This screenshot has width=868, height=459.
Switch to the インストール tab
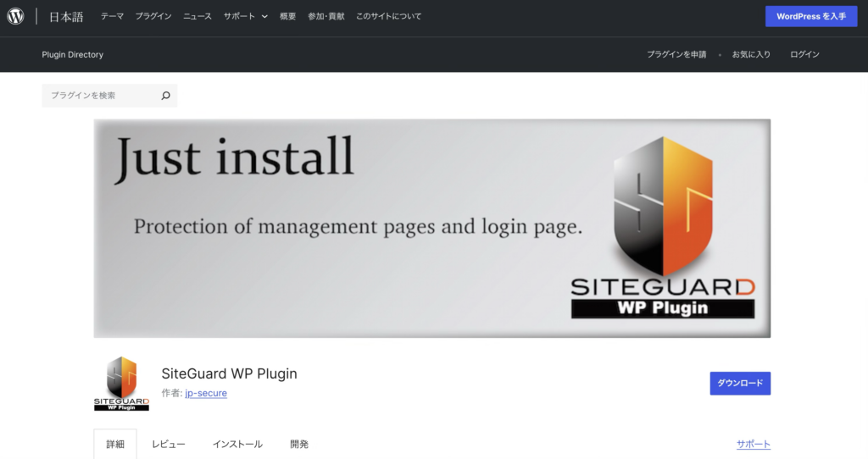coord(237,444)
